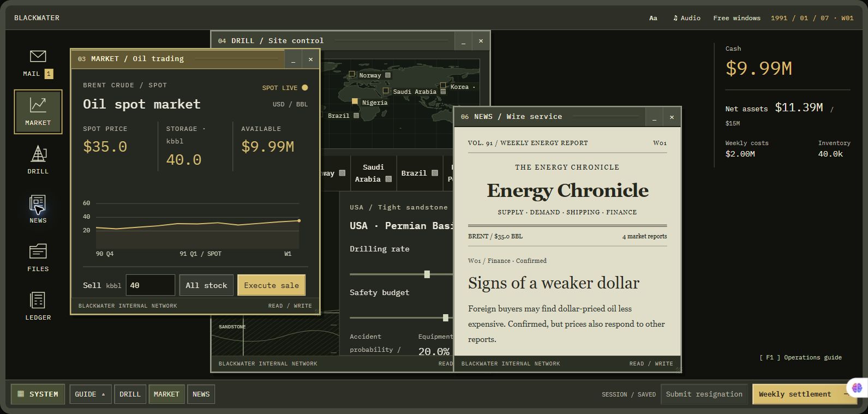Focus the Sell kbbl quantity field
Viewport: 868px width, 414px height.
(x=151, y=285)
